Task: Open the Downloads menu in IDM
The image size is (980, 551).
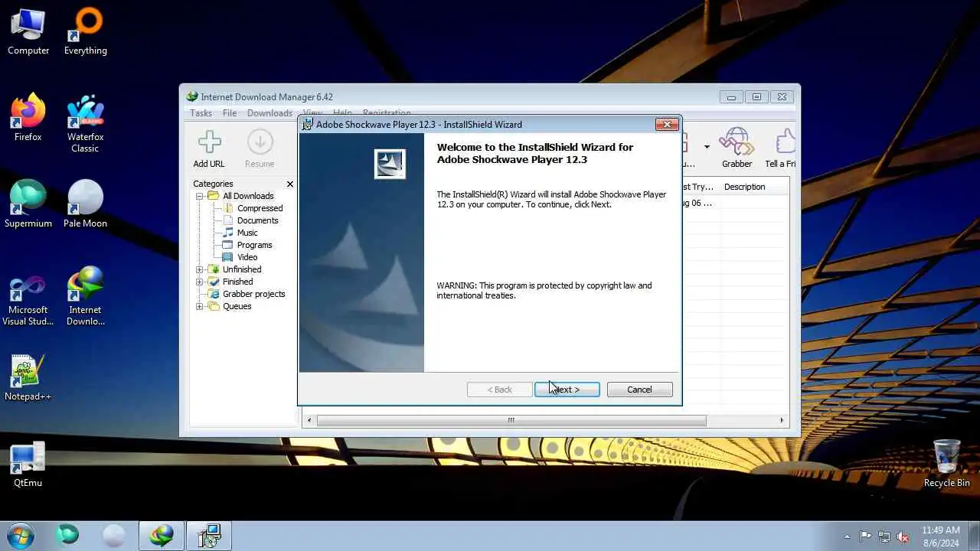Action: coord(269,113)
